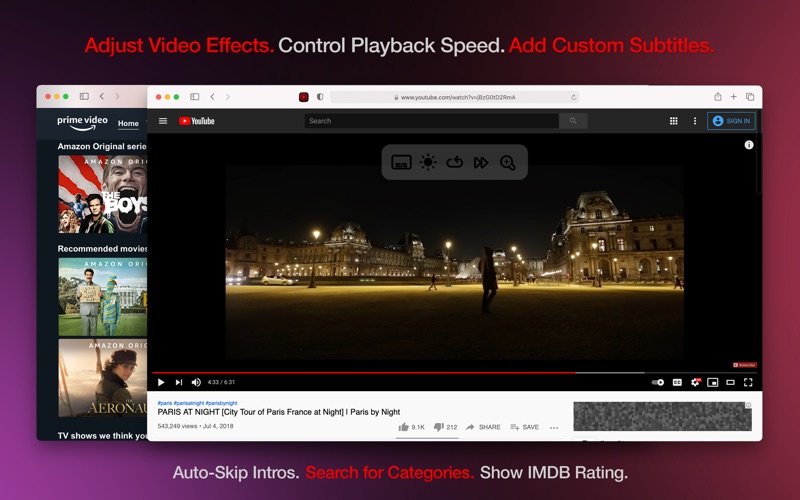Dislike the video with thumbs down
The image size is (800, 500).
[445, 427]
